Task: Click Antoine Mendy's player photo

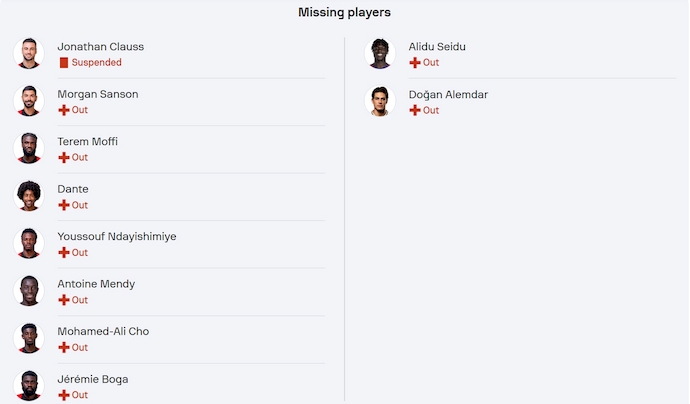Action: click(x=29, y=291)
